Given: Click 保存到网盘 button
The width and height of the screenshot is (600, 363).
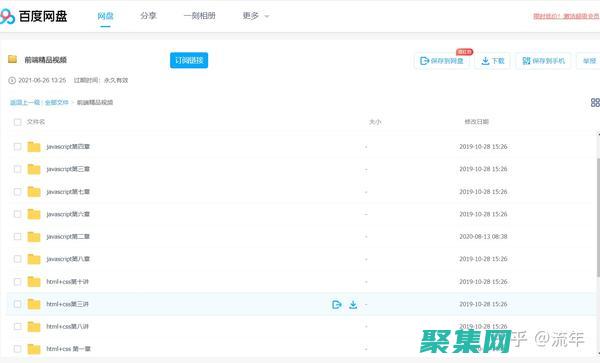Looking at the screenshot, I should [x=442, y=61].
